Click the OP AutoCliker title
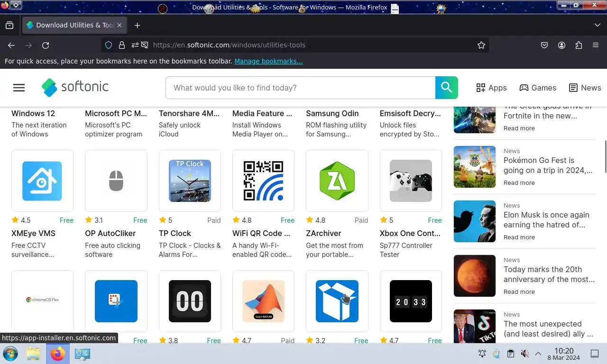Image resolution: width=607 pixels, height=364 pixels. point(110,233)
